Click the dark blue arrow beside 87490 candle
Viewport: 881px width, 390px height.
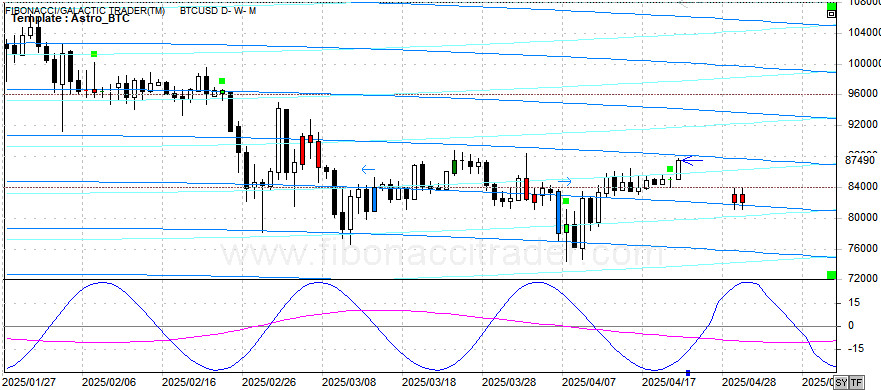(x=693, y=161)
